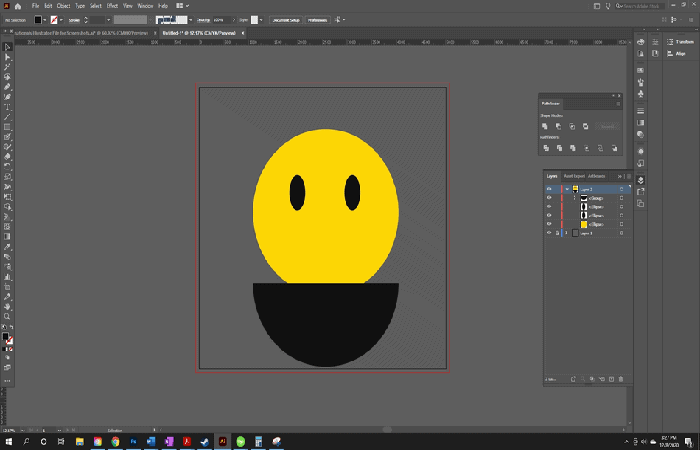Open the Transform panel button

point(680,42)
